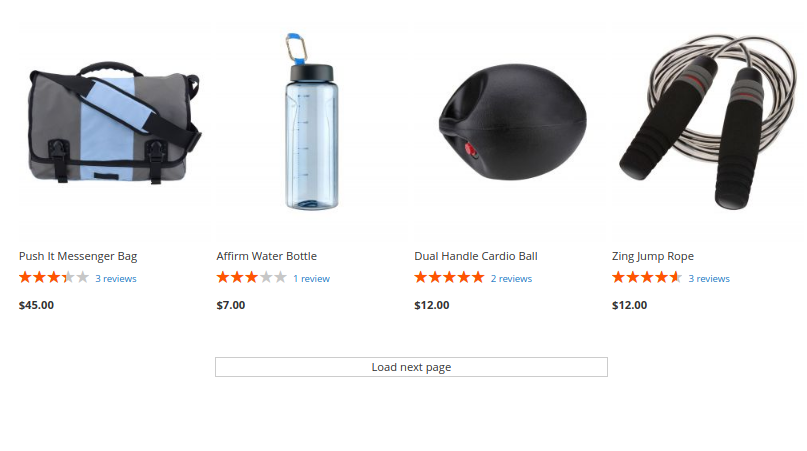This screenshot has width=807, height=451.
Task: Click the $45.00 price of Messenger Bag
Action: [37, 305]
